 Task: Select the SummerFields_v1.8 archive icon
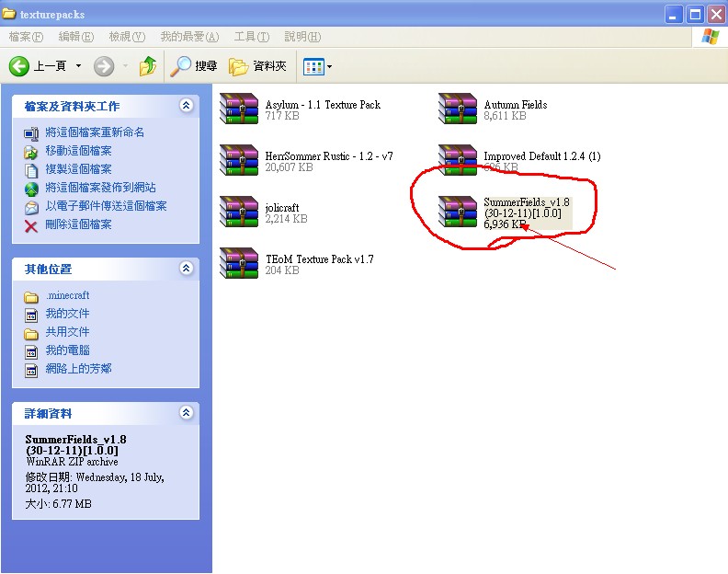458,212
